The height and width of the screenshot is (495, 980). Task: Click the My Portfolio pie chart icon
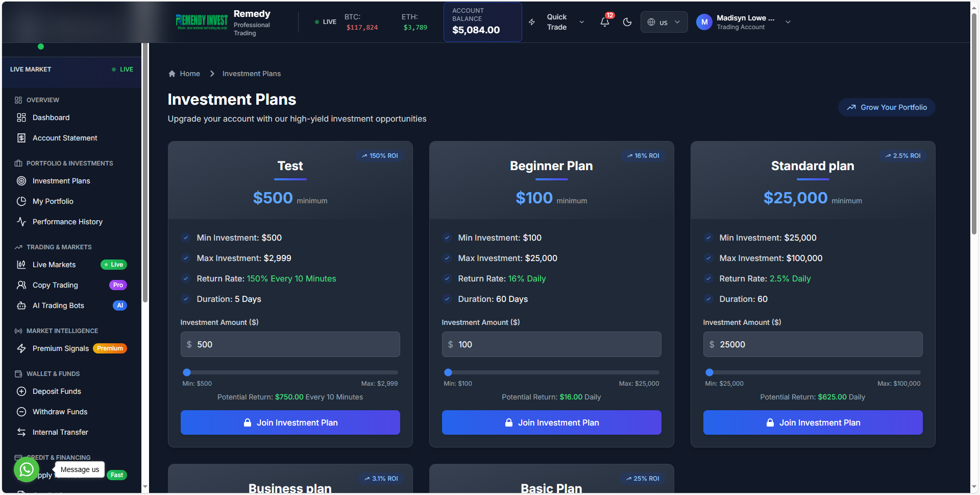click(21, 201)
